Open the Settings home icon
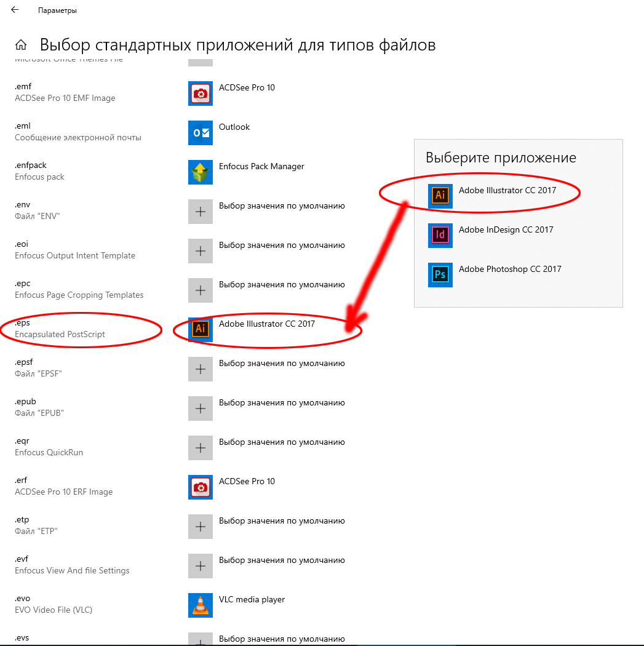 coord(20,44)
